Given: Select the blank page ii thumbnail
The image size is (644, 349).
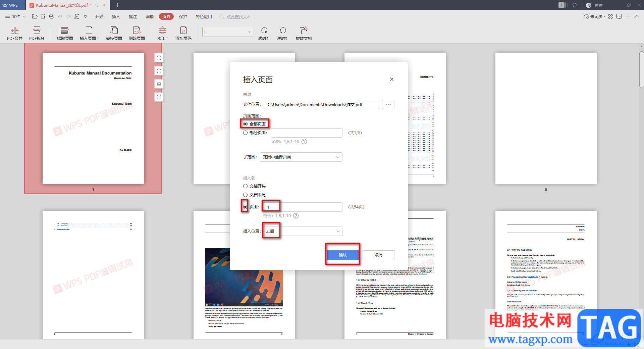Looking at the screenshot, I should [x=546, y=118].
